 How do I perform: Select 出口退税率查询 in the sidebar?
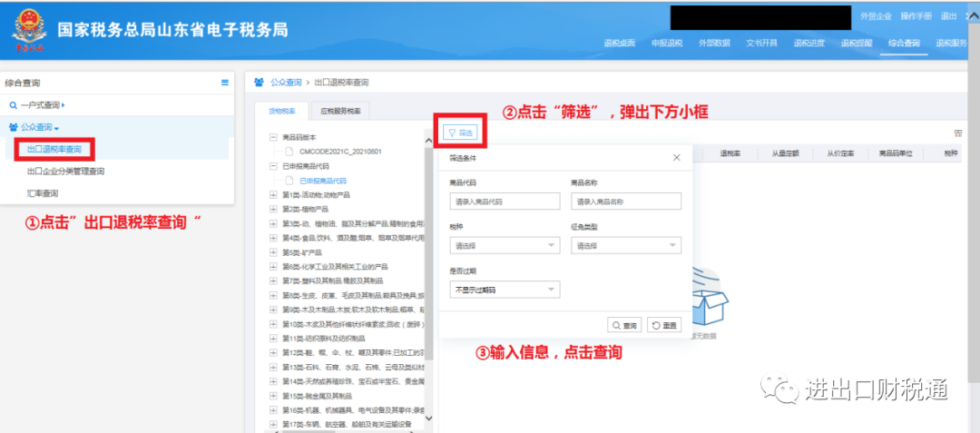click(x=54, y=150)
